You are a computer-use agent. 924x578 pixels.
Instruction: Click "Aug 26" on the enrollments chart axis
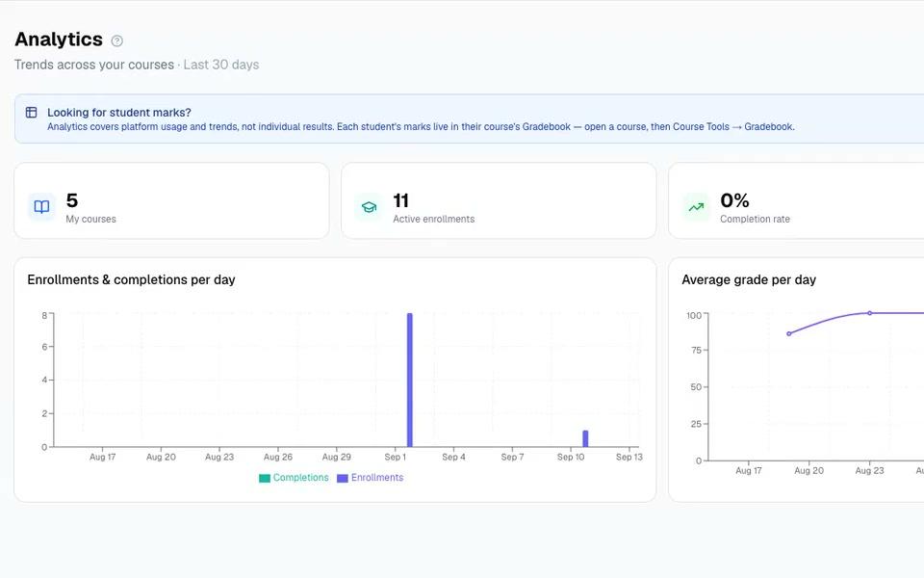278,457
